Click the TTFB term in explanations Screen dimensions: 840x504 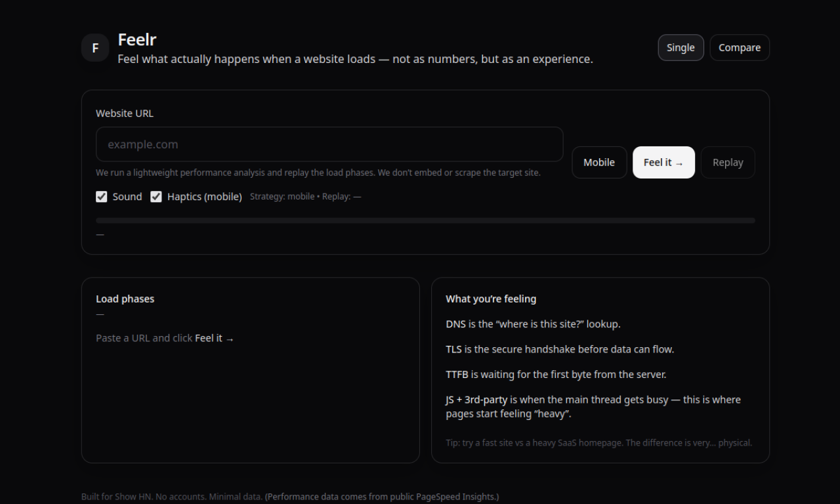point(457,375)
